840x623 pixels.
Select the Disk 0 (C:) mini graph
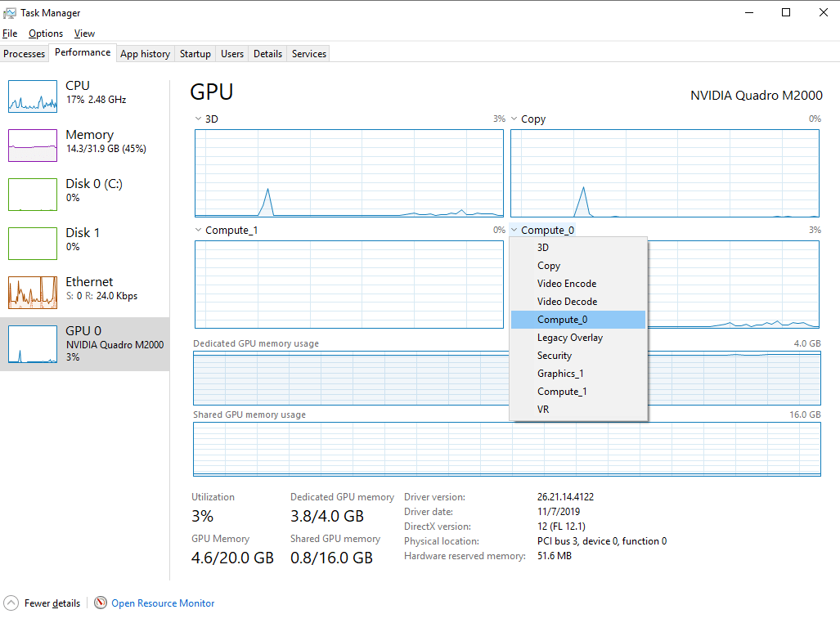pos(33,195)
